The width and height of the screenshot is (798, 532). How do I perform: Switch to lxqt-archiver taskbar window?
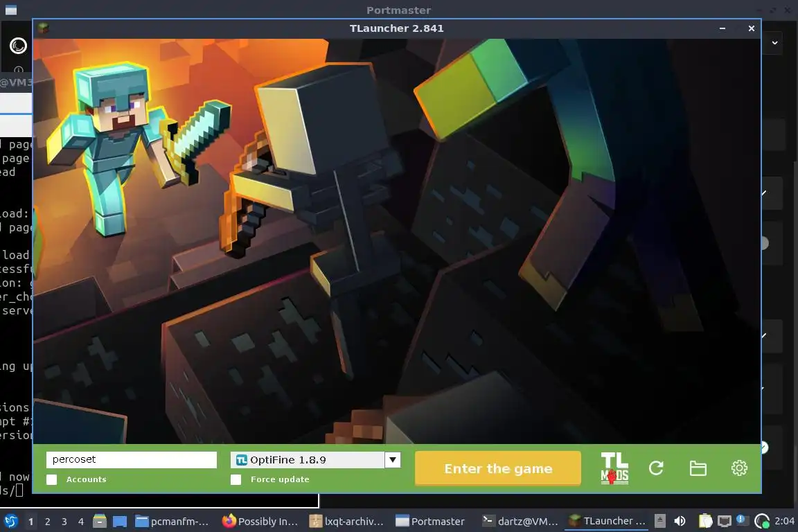pos(346,521)
